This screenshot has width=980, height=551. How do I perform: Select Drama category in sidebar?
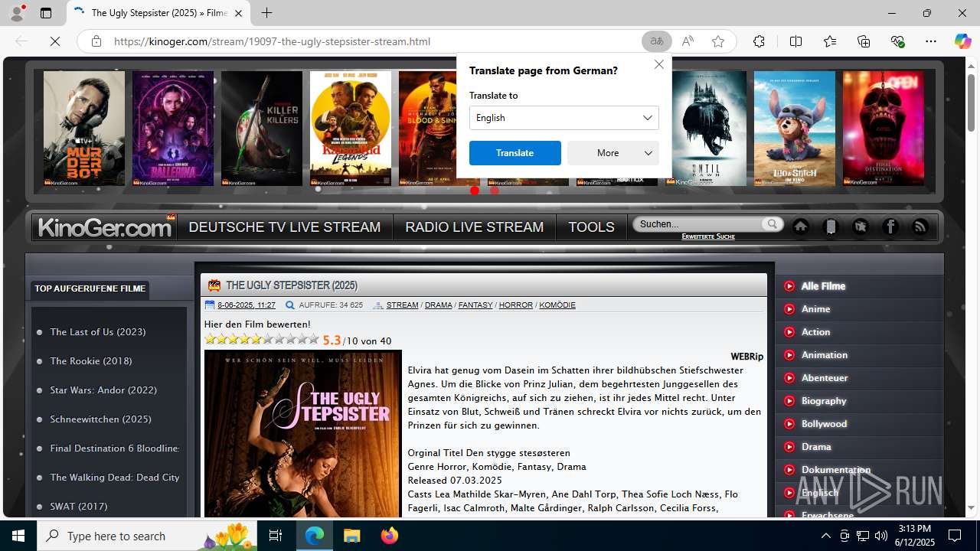click(816, 447)
